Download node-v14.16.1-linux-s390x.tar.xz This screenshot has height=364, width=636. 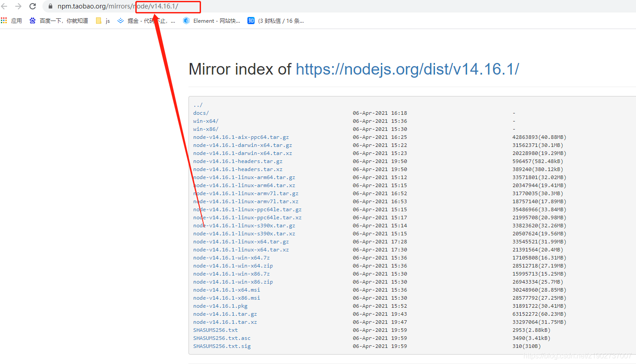244,234
